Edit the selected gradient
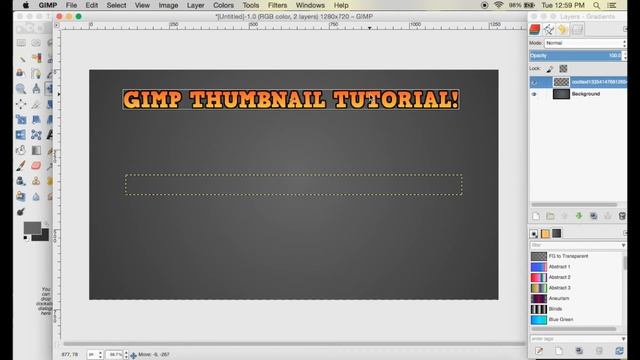This screenshot has height=360, width=640. (x=539, y=351)
